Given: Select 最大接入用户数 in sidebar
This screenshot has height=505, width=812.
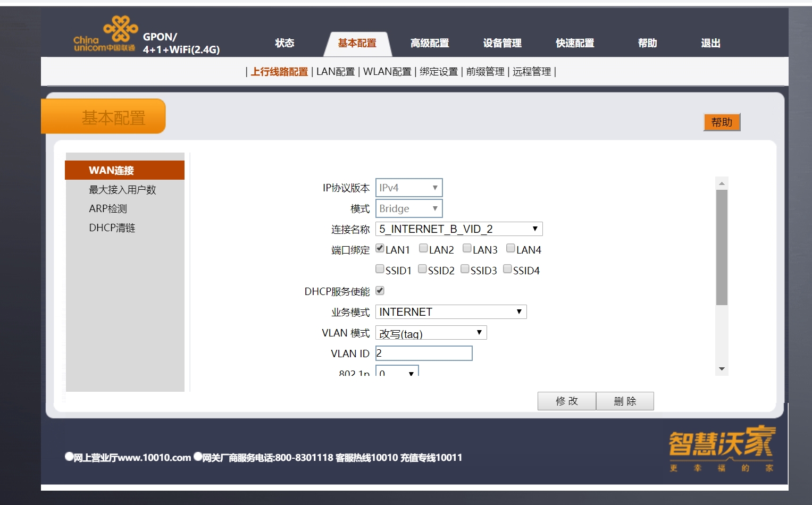Looking at the screenshot, I should (122, 190).
